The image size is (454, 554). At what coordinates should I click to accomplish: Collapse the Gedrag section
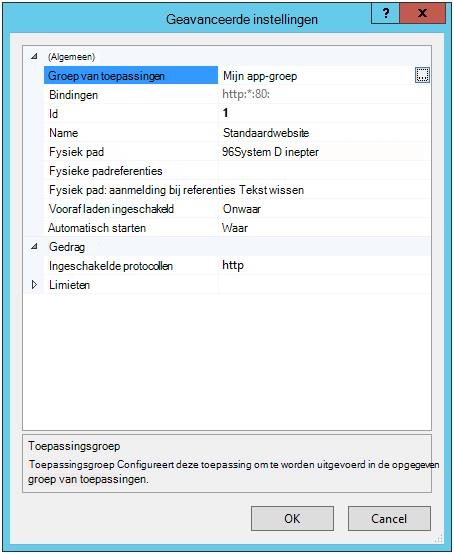(34, 247)
